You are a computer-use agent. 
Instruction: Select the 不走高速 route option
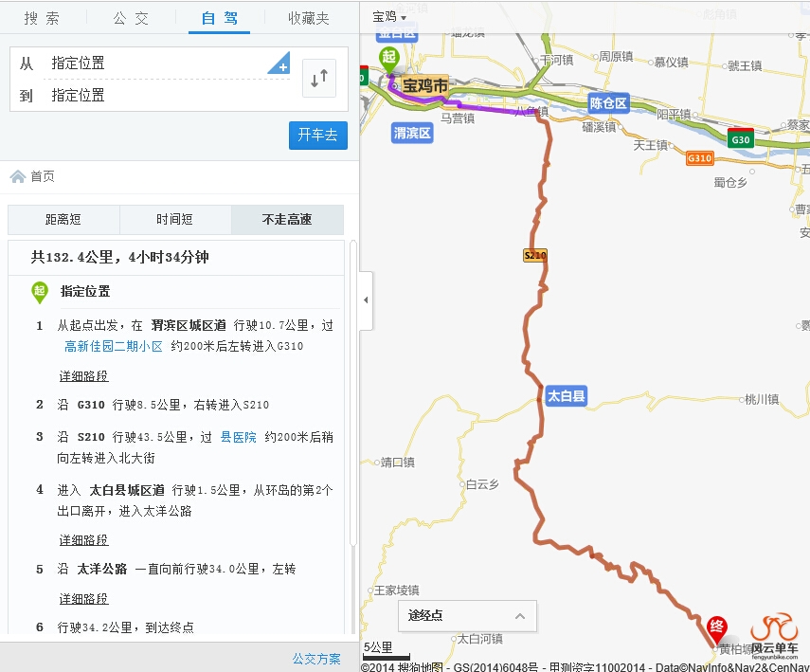point(287,220)
